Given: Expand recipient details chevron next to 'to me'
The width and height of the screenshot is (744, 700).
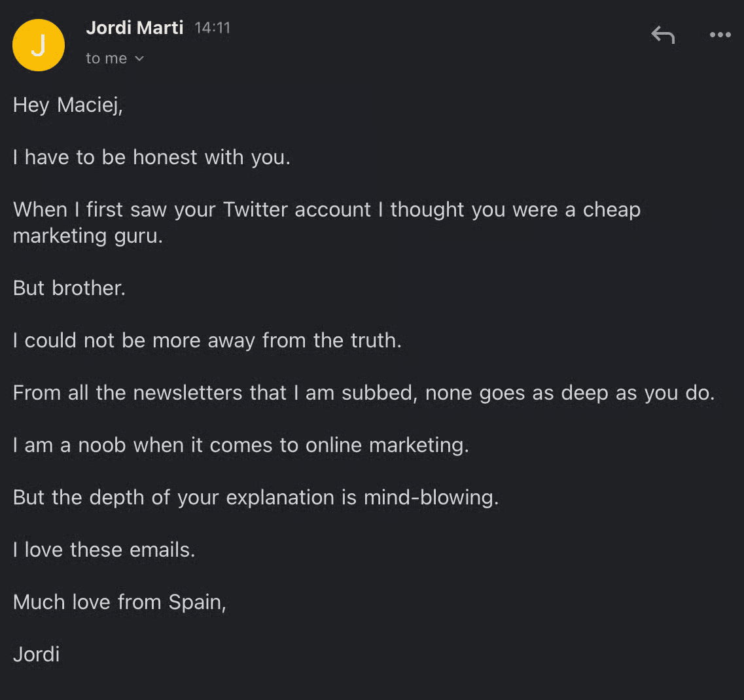Looking at the screenshot, I should (139, 59).
